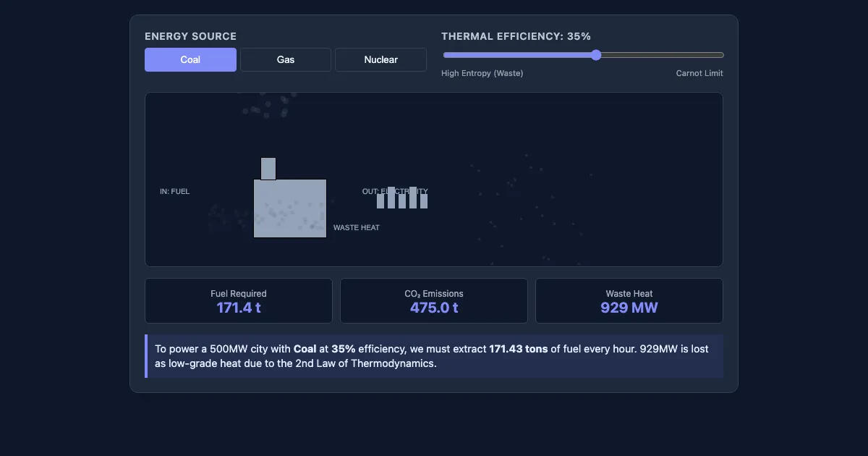Click the thermal efficiency slider handle
This screenshot has height=456, width=868.
[596, 55]
